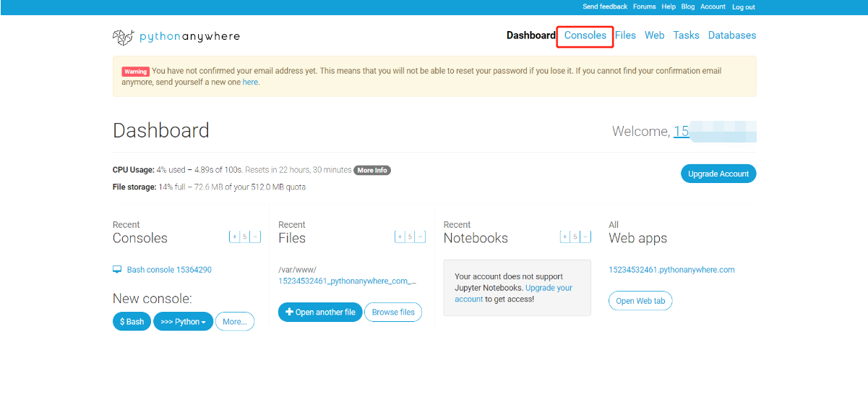Screen dimensions: 868x395
Task: Click Log out in top bar
Action: (x=744, y=7)
